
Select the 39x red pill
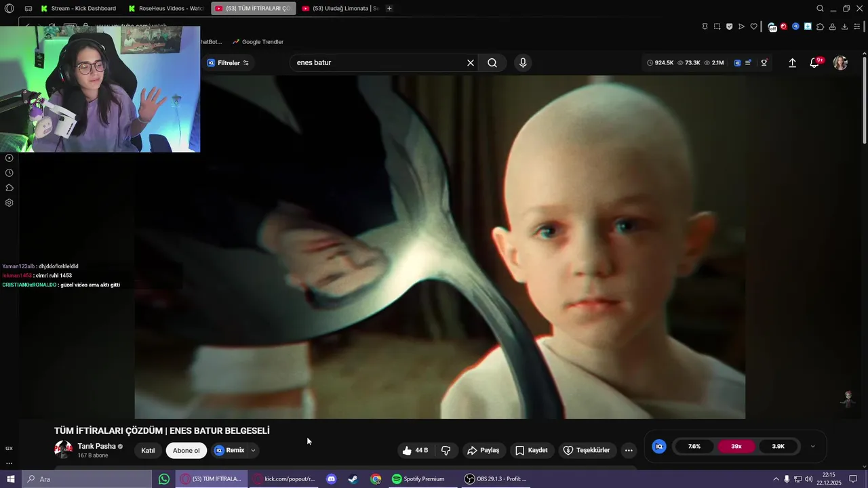click(736, 447)
